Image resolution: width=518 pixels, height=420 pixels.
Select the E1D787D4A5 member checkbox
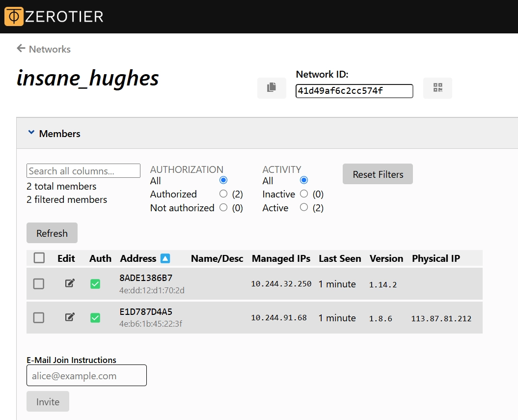[x=39, y=318]
